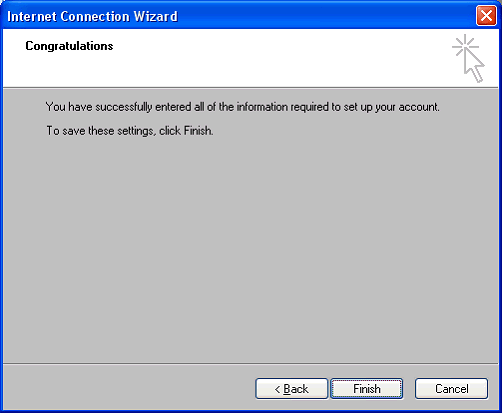Click the wizard cursor sparkle icon
This screenshot has height=413, width=502.
pyautogui.click(x=468, y=58)
